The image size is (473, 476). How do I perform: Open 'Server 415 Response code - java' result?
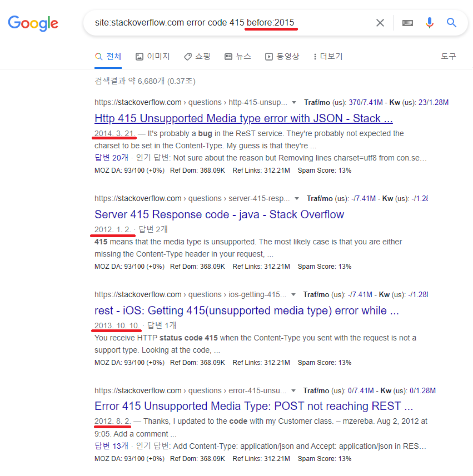tap(220, 214)
